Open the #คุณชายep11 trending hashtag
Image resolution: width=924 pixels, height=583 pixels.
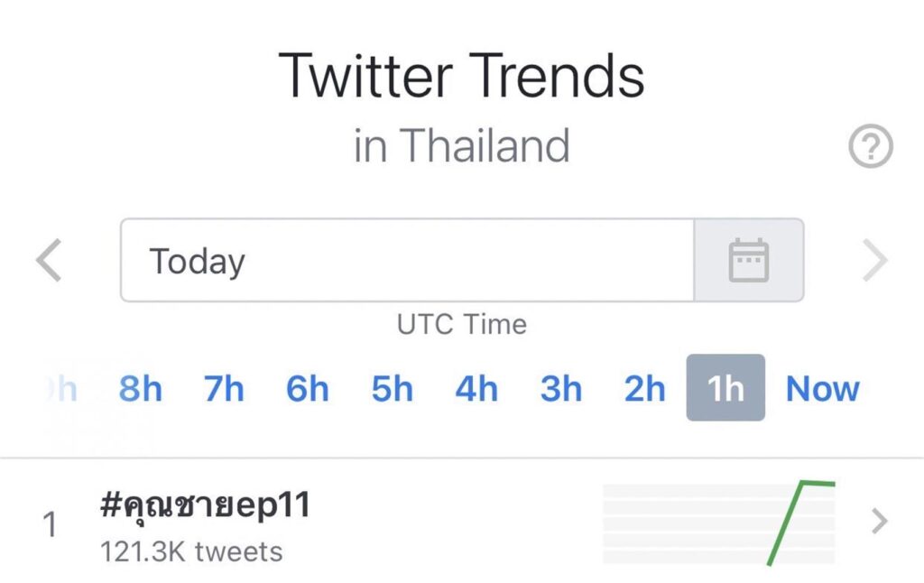click(206, 506)
